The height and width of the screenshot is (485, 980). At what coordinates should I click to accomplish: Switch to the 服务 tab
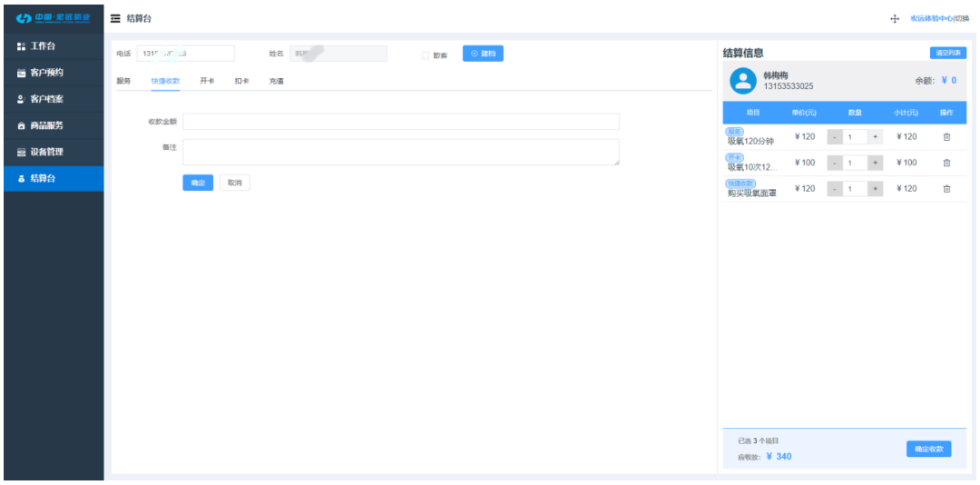tap(123, 81)
